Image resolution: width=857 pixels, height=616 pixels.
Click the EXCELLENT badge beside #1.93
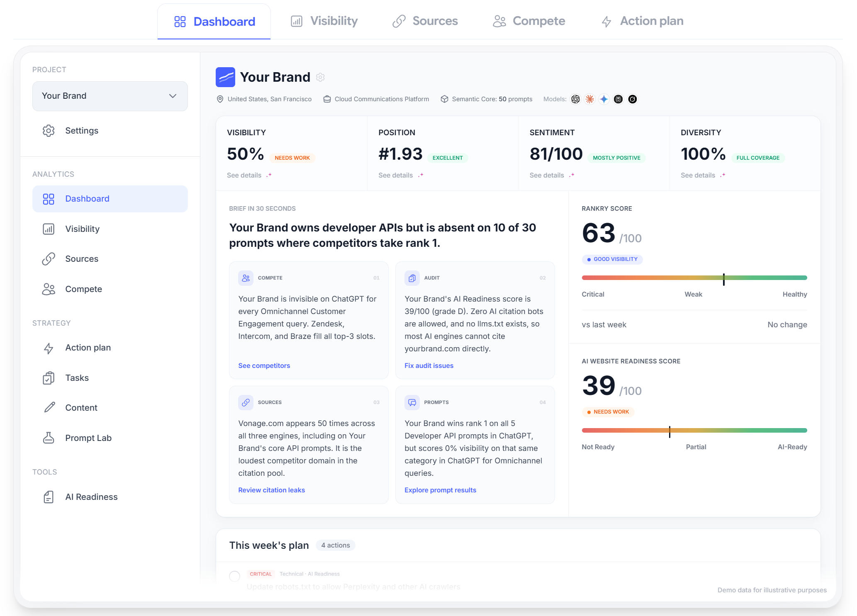coord(448,158)
